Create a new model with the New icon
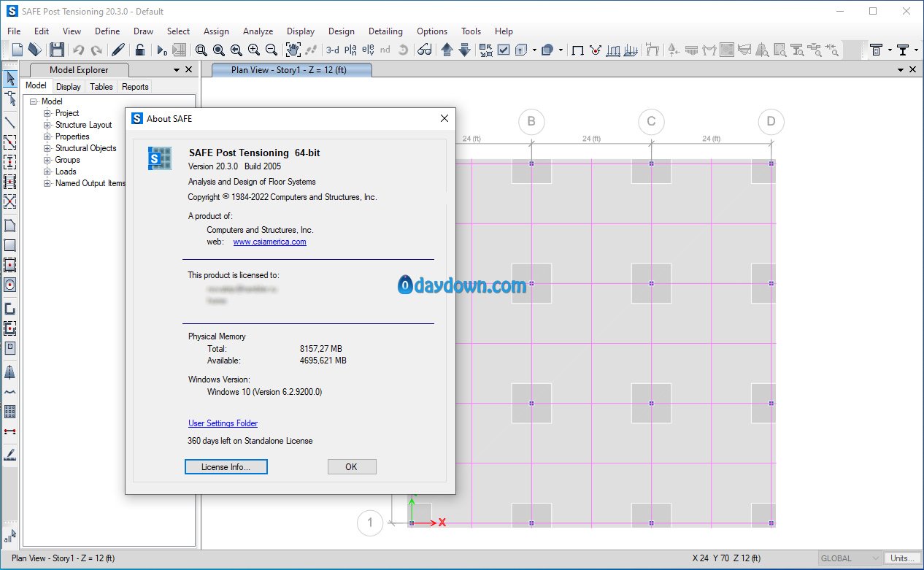 [17, 50]
